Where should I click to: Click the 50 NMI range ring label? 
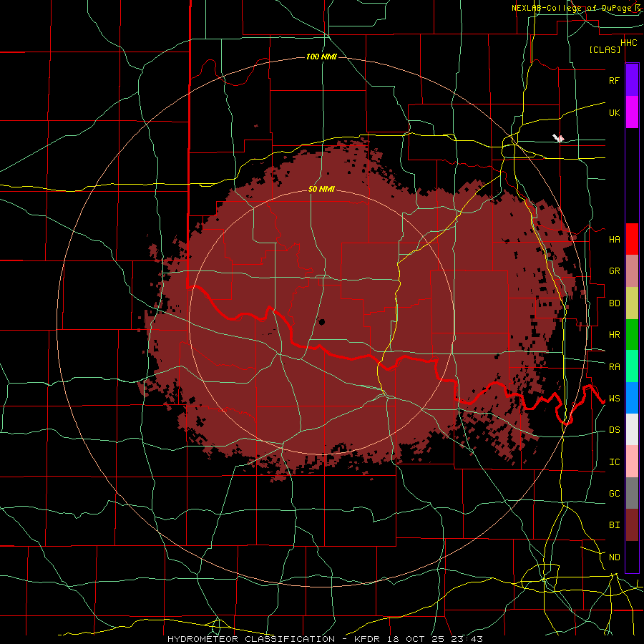point(321,189)
